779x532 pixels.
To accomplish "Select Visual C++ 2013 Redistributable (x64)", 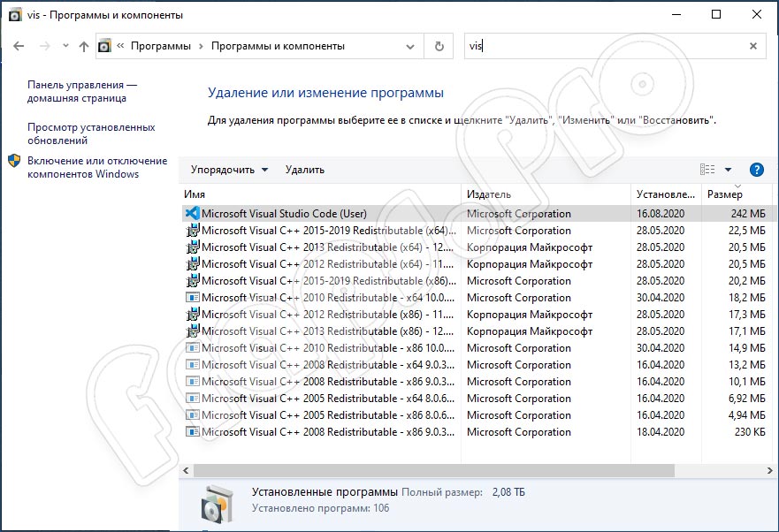I will click(477, 247).
